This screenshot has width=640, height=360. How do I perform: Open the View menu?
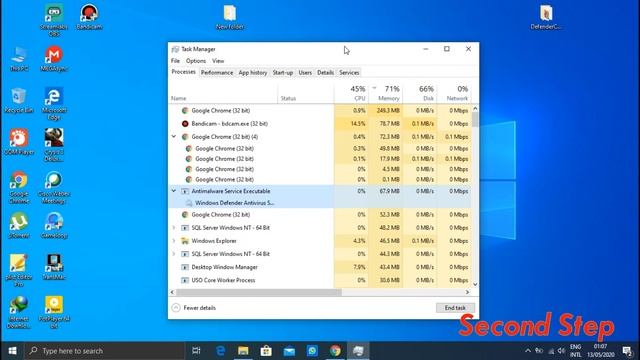tap(218, 61)
